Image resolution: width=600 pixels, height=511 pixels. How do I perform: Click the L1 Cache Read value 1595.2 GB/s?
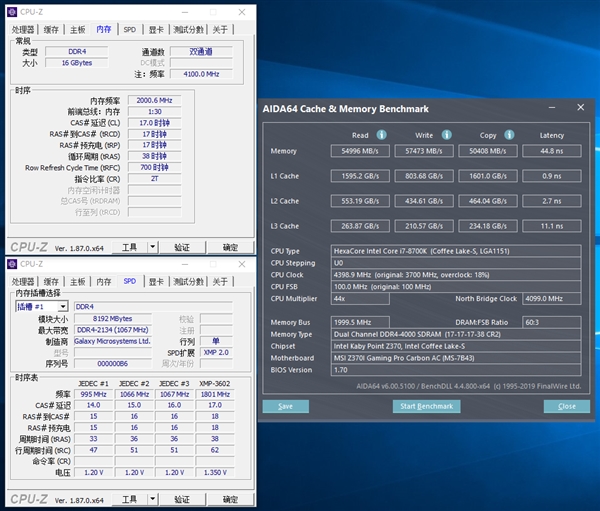(360, 176)
